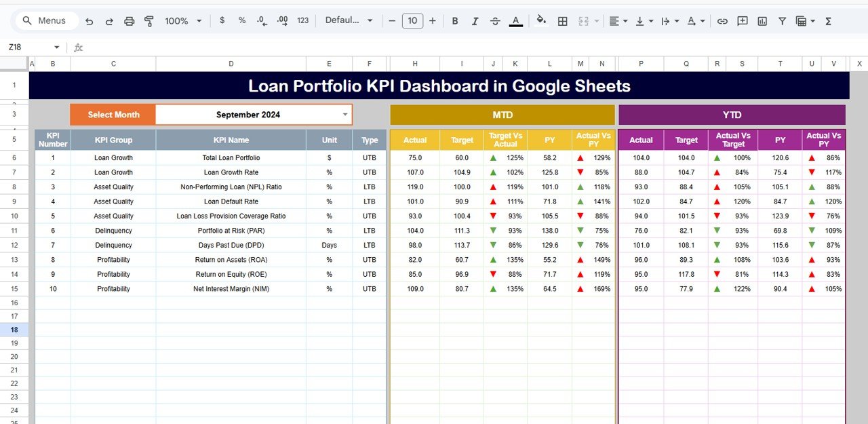Open the text color picker
The height and width of the screenshot is (424, 868).
click(515, 21)
